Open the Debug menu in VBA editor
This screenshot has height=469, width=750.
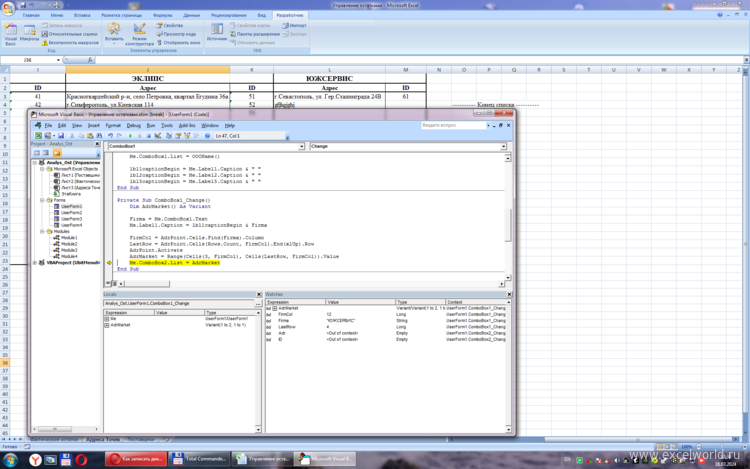[x=133, y=125]
